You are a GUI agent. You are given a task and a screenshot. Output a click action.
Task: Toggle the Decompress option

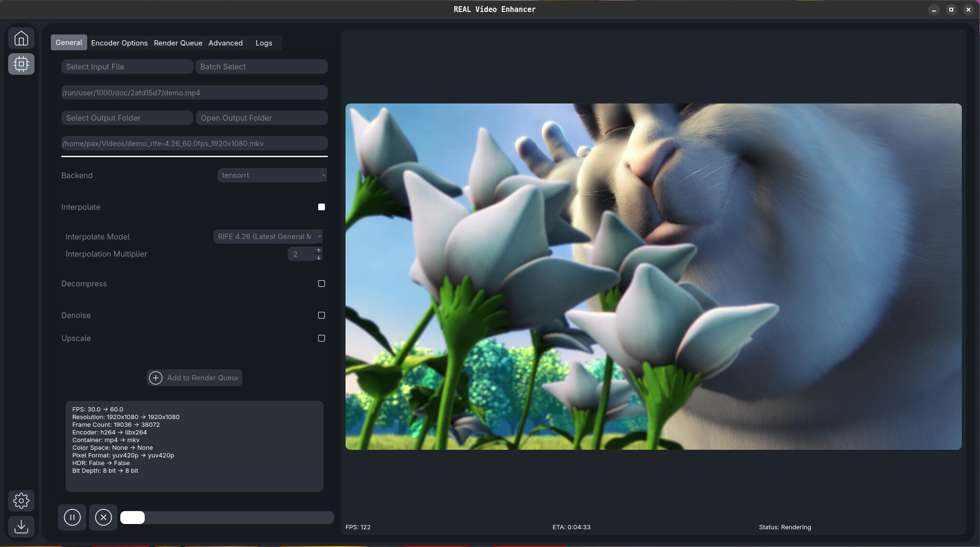click(x=321, y=283)
